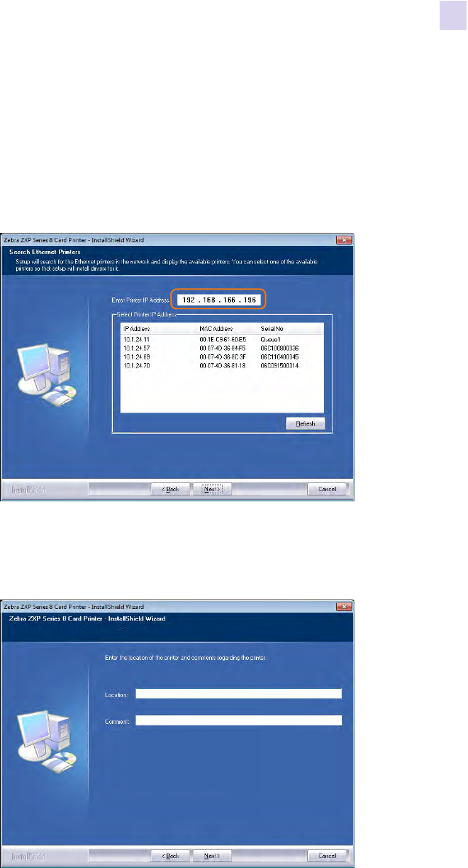Click serial number Queue1
This screenshot has width=468, height=868.
[x=270, y=338]
